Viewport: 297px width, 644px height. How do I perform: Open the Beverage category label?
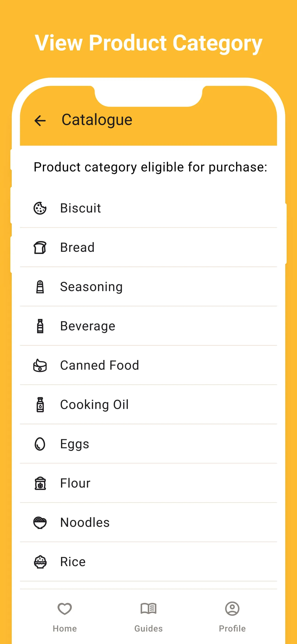pos(88,326)
